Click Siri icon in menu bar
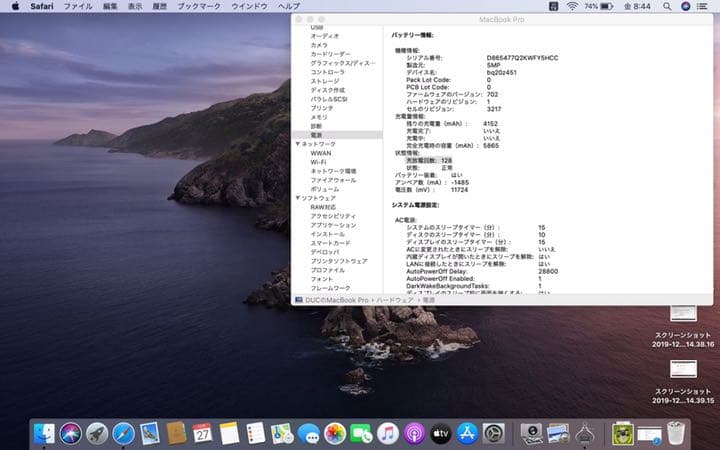Viewport: 720px width, 450px height. click(685, 6)
